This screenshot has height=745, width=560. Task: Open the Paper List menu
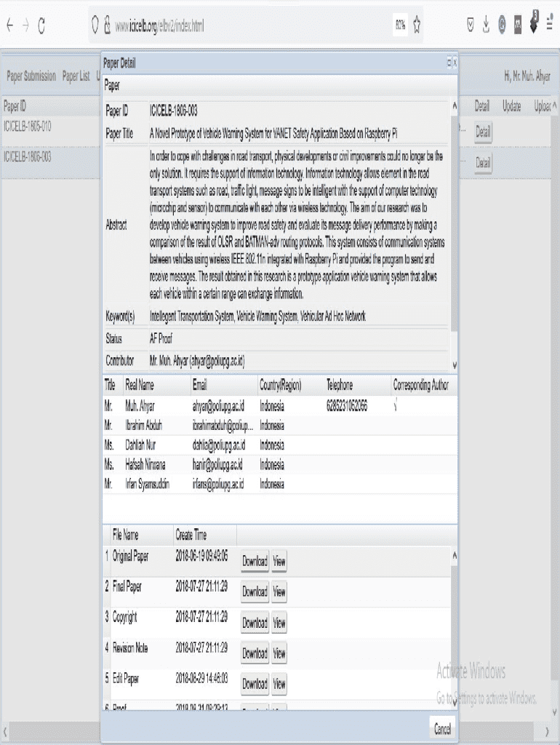coord(76,76)
